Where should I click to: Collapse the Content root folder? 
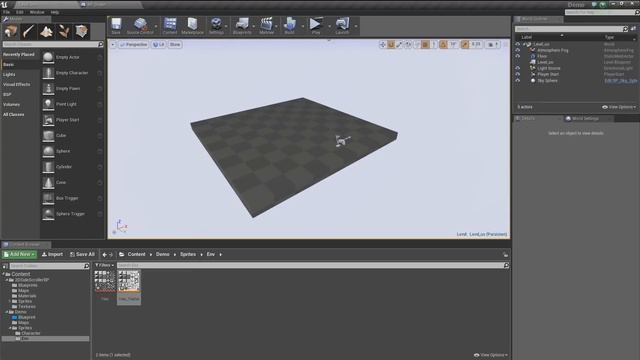[4, 274]
